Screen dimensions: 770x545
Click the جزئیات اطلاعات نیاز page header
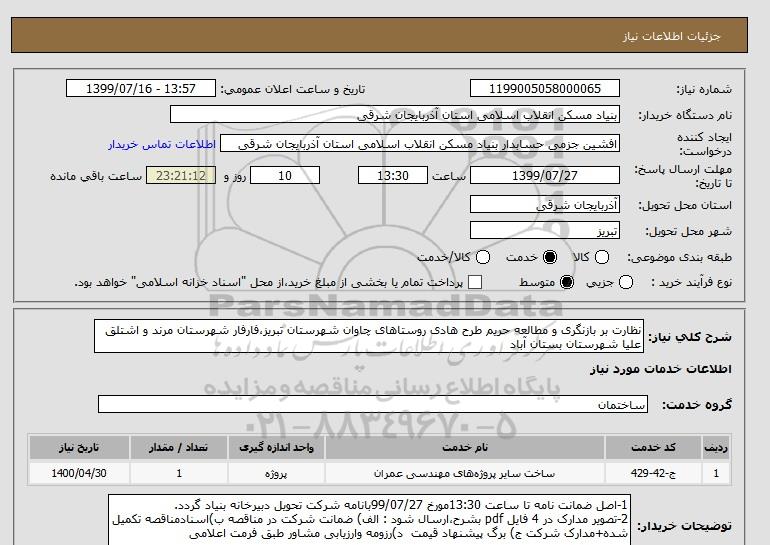(x=671, y=36)
